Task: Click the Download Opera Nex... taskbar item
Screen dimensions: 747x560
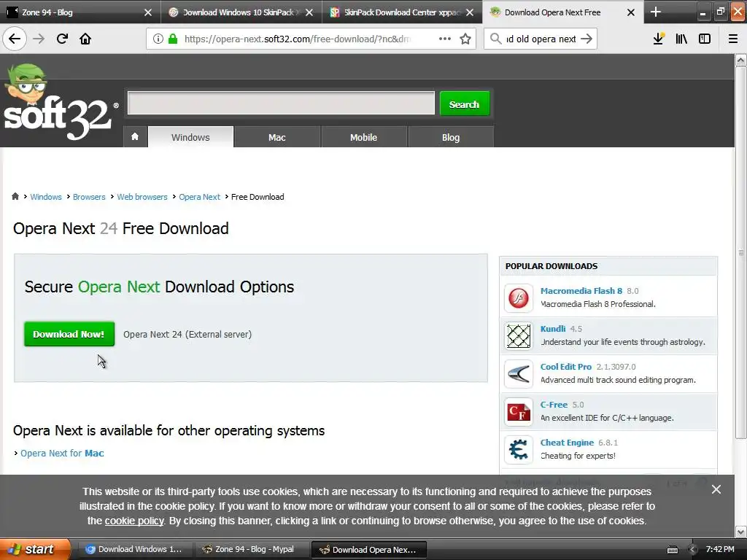Action: tap(368, 550)
